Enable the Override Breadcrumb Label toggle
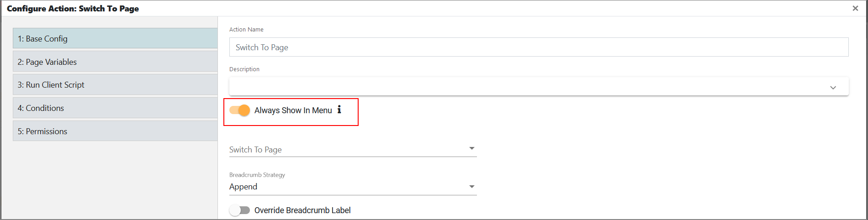Image resolution: width=868 pixels, height=220 pixels. tap(240, 210)
